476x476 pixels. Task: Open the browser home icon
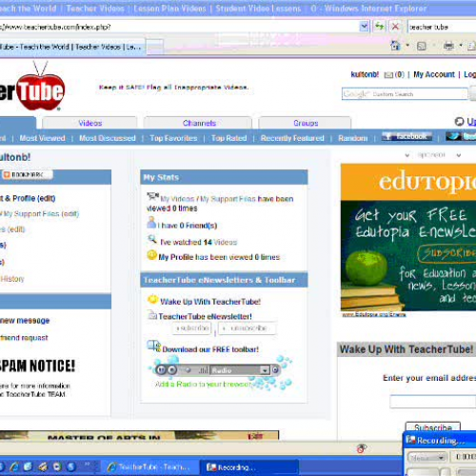(395, 46)
